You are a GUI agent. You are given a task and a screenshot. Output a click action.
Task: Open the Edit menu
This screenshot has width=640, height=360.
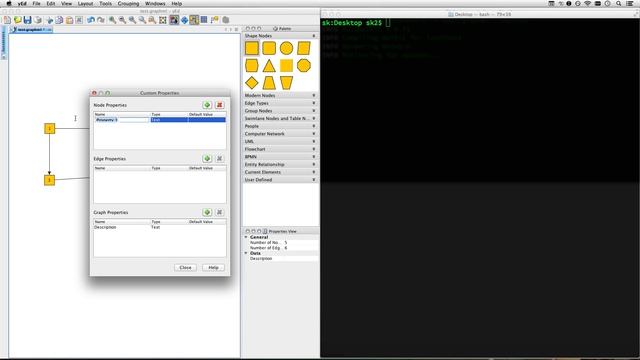click(x=51, y=3)
